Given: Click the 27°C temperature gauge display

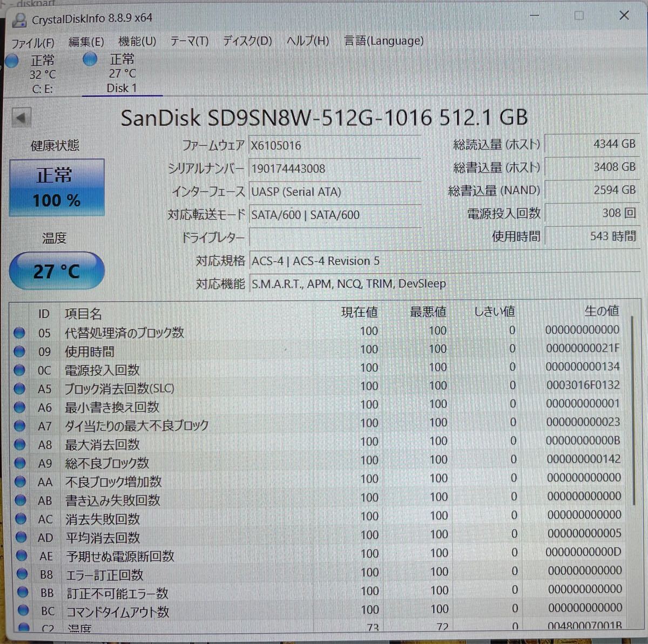Looking at the screenshot, I should tap(56, 270).
